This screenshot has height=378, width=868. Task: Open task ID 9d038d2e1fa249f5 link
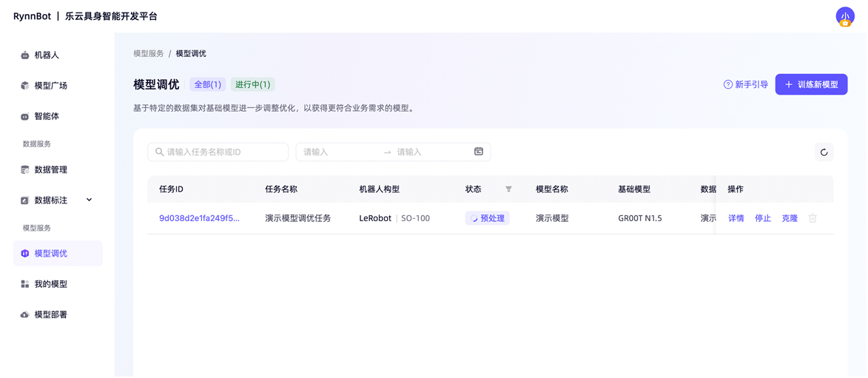coord(199,218)
